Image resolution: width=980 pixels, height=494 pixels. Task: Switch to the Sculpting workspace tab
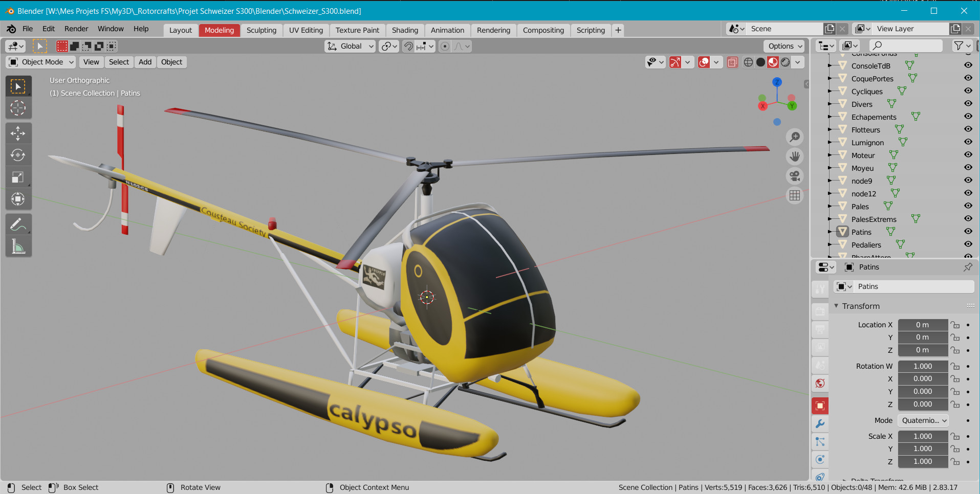tap(262, 30)
